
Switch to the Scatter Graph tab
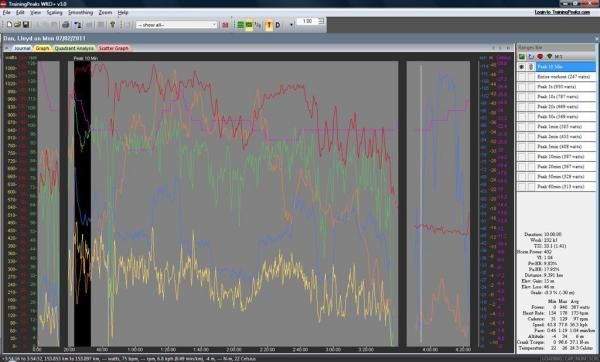pyautogui.click(x=113, y=48)
